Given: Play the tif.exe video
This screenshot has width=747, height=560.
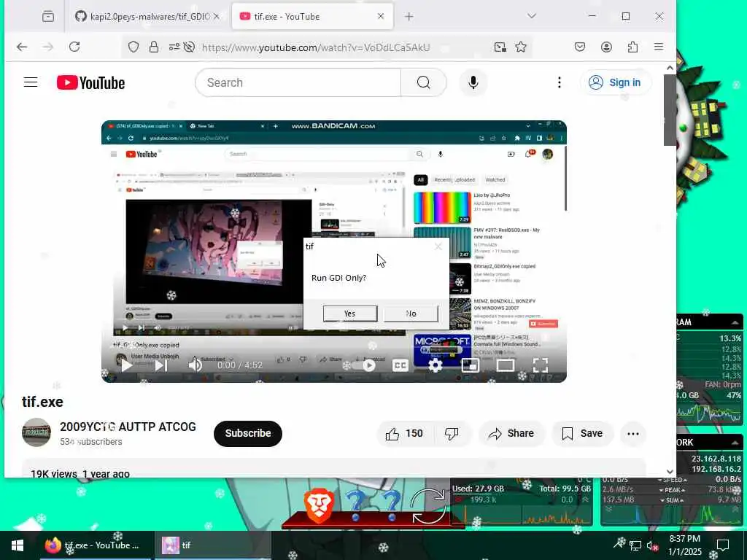Looking at the screenshot, I should click(x=126, y=365).
